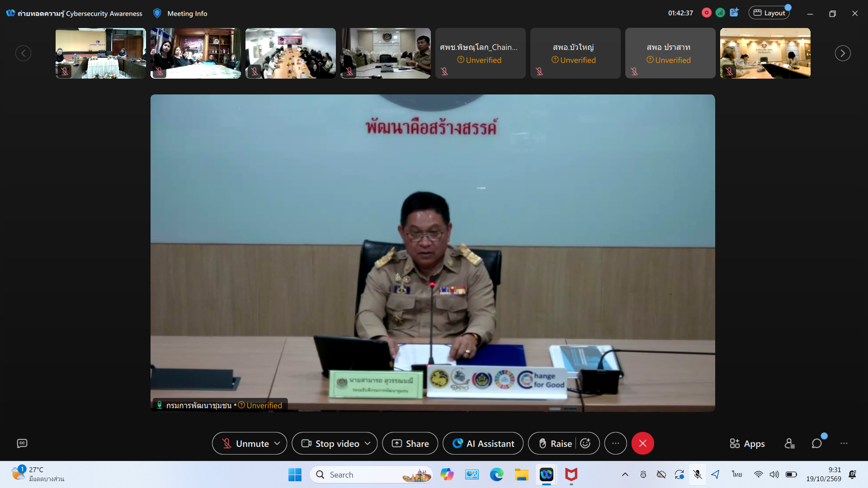
Task: Click the taskbar Search box
Action: pos(371,474)
